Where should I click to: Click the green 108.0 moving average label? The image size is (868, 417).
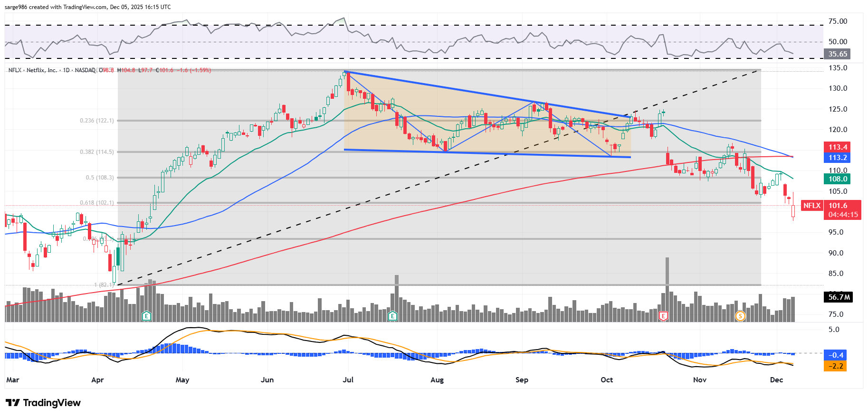tap(838, 179)
